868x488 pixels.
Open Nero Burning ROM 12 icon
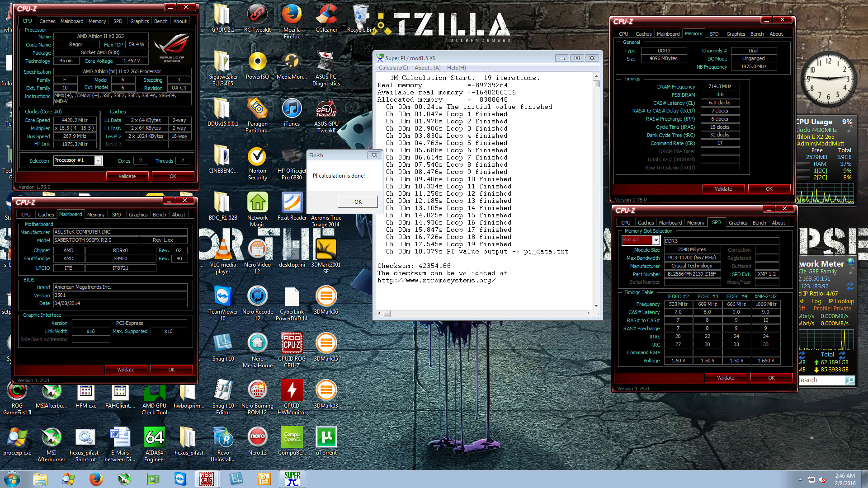pos(257,397)
